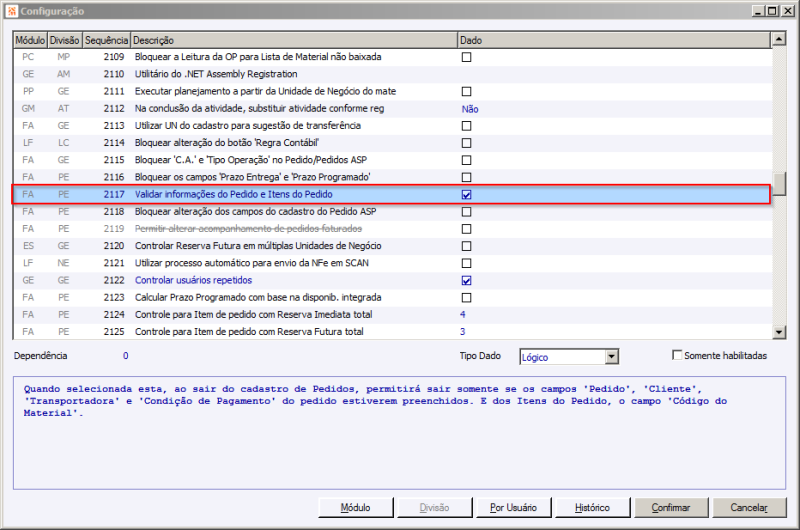Image resolution: width=800 pixels, height=530 pixels.
Task: Click the list scrollbar down arrow
Action: (x=779, y=332)
